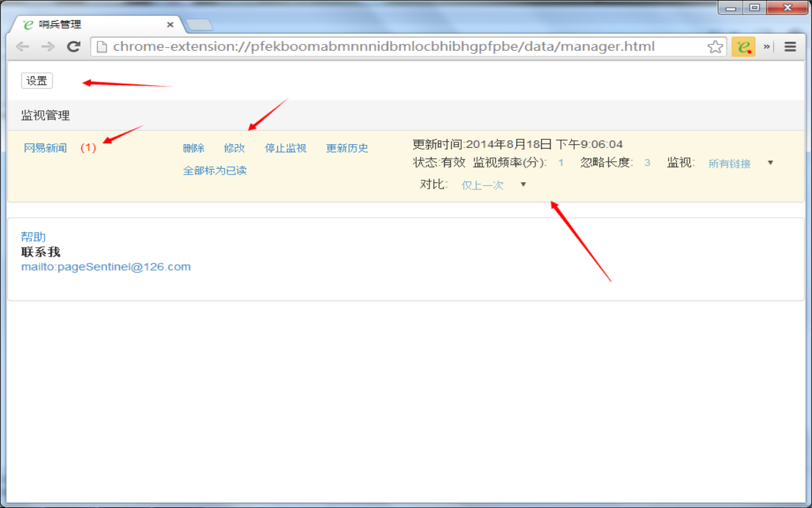812x508 pixels.
Task: Click the 修改 link
Action: click(234, 148)
